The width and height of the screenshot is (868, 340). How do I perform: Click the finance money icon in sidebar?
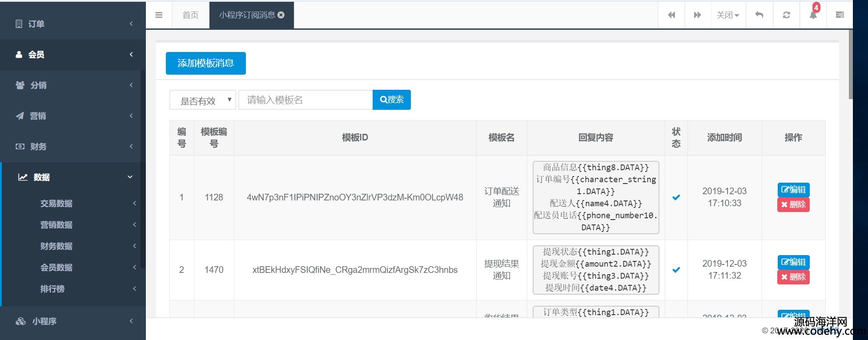coord(20,146)
